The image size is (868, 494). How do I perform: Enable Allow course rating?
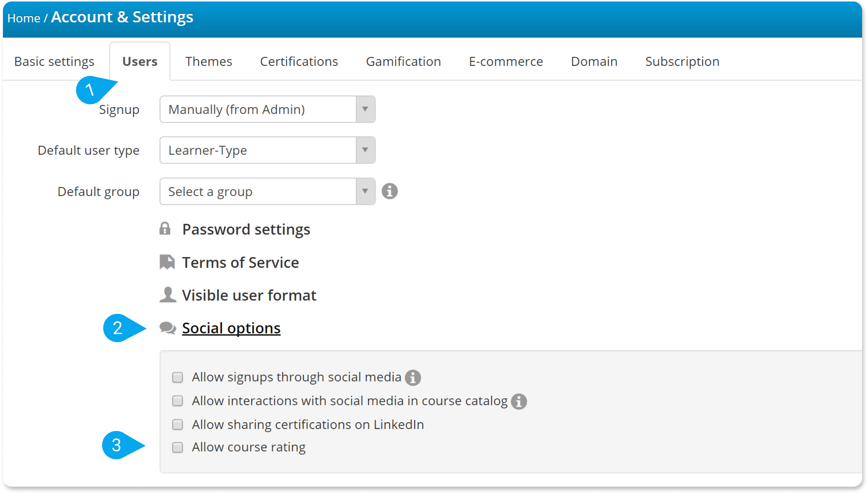177,447
